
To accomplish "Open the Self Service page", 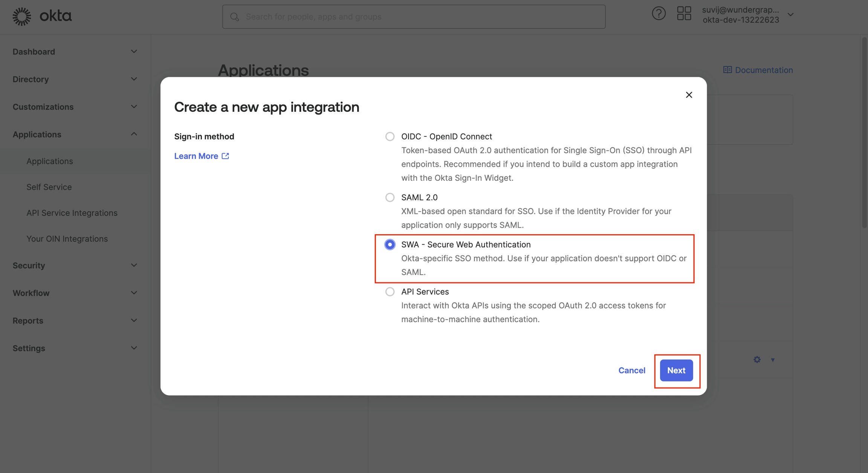I will 49,187.
